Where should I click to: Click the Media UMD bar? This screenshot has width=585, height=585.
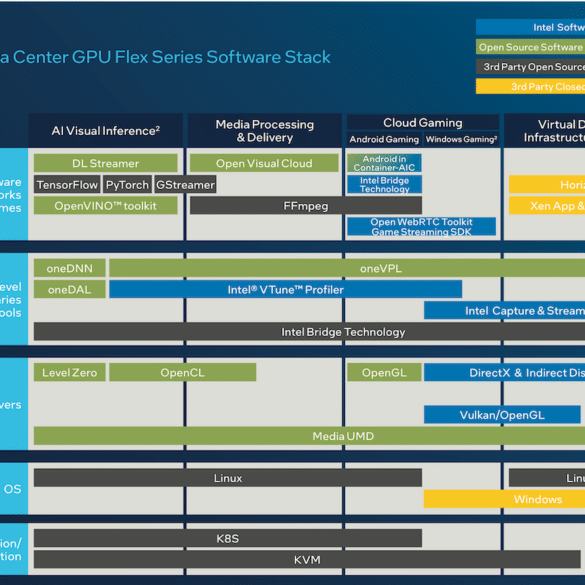(x=309, y=436)
